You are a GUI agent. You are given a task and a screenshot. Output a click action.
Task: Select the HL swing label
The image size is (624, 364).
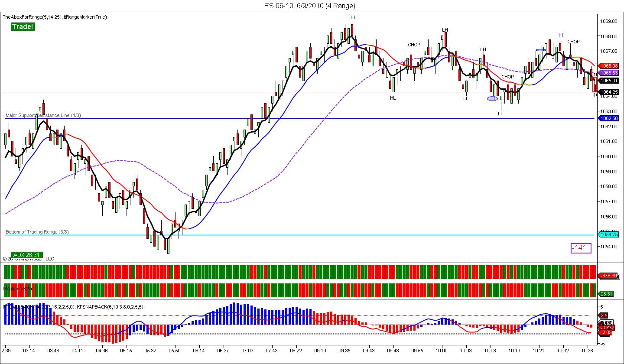tap(393, 98)
